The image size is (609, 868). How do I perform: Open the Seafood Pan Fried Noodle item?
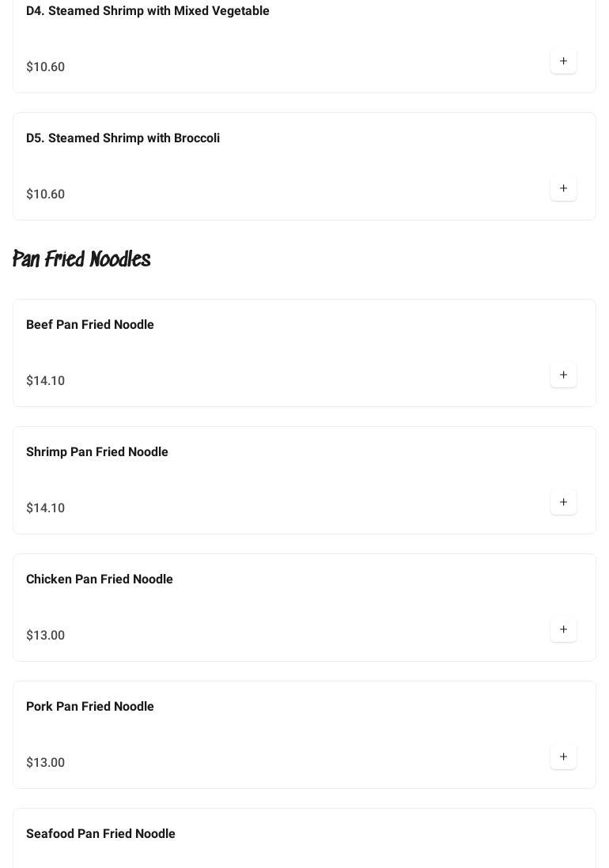(100, 834)
